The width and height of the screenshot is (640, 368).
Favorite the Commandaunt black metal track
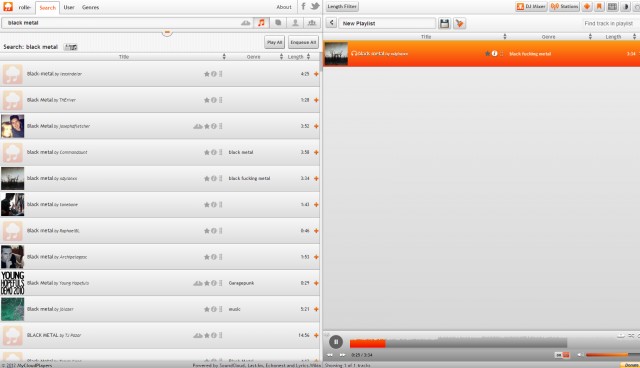(207, 152)
